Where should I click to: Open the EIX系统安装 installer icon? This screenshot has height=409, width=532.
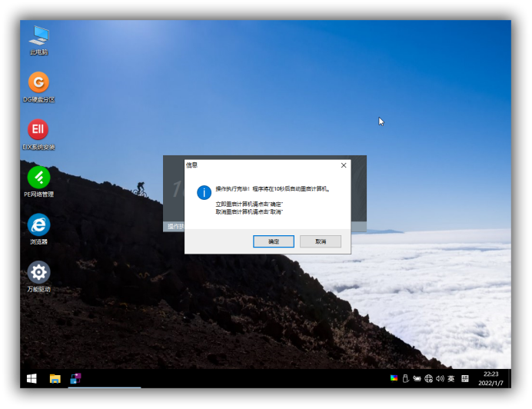pos(38,130)
